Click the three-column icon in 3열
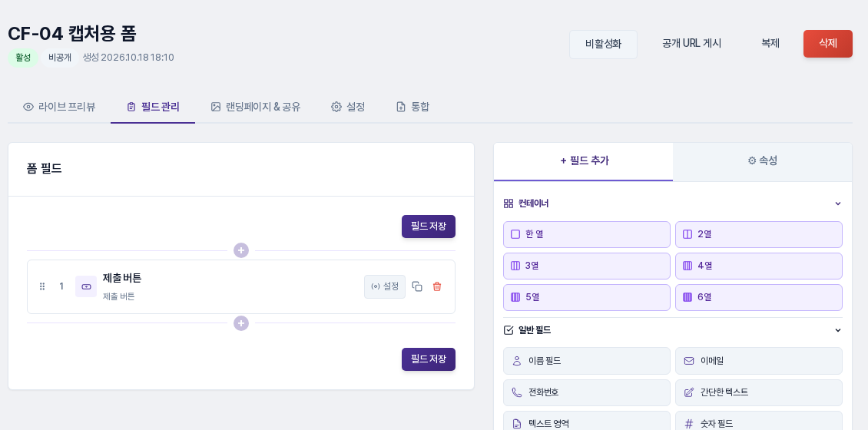Image resolution: width=868 pixels, height=430 pixels. (515, 266)
